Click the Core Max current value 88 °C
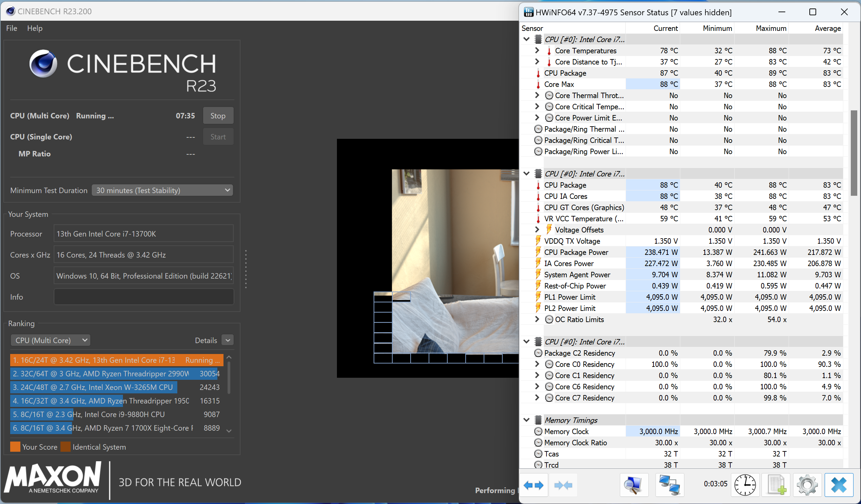The width and height of the screenshot is (861, 504). [652, 85]
